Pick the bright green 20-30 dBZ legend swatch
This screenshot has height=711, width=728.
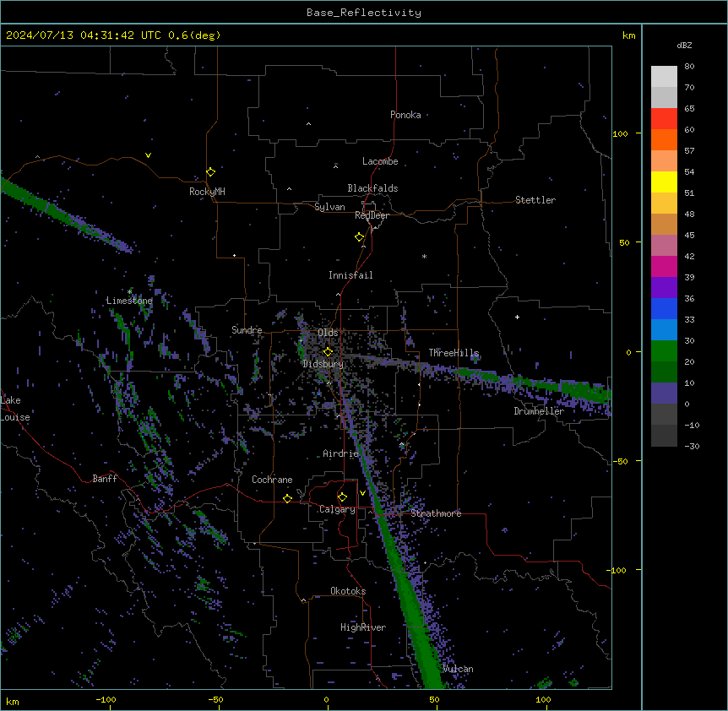click(664, 351)
